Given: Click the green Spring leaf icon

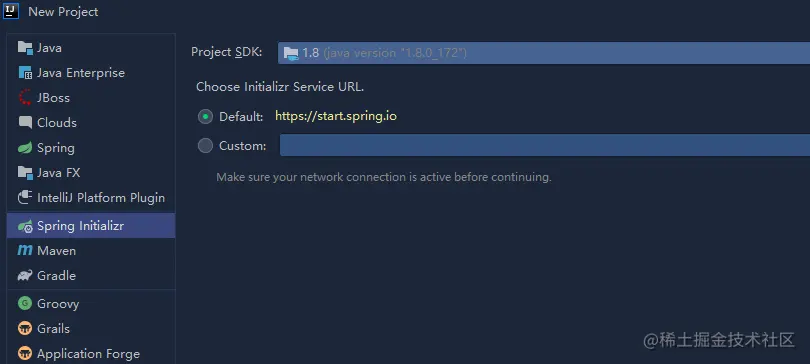Looking at the screenshot, I should (25, 148).
